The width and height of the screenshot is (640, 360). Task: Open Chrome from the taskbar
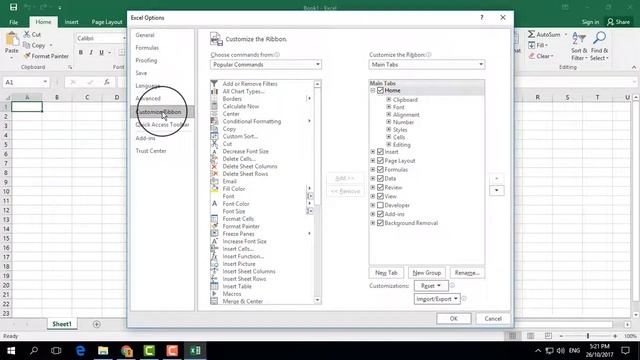point(127,351)
